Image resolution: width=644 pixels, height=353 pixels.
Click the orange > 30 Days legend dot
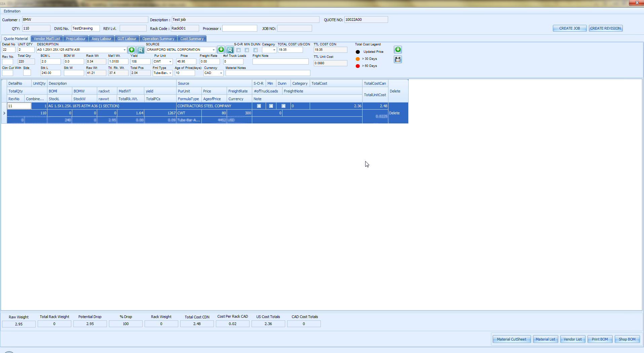pos(358,59)
